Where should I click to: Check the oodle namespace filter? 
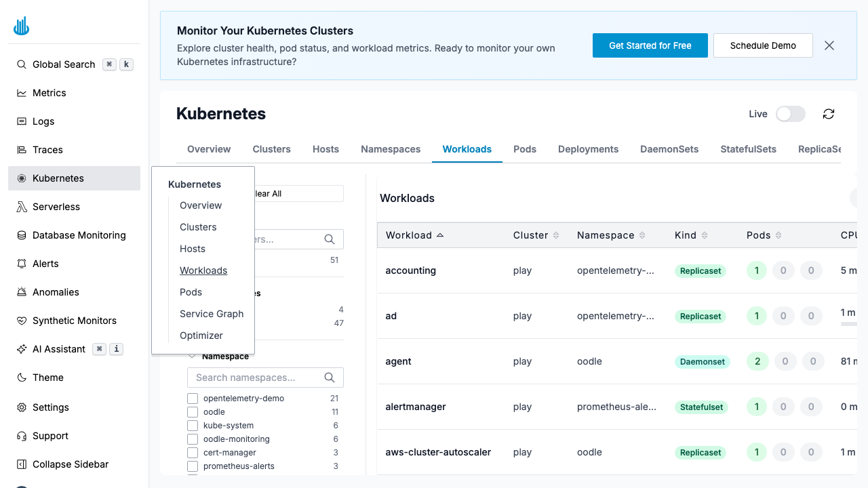coord(193,412)
